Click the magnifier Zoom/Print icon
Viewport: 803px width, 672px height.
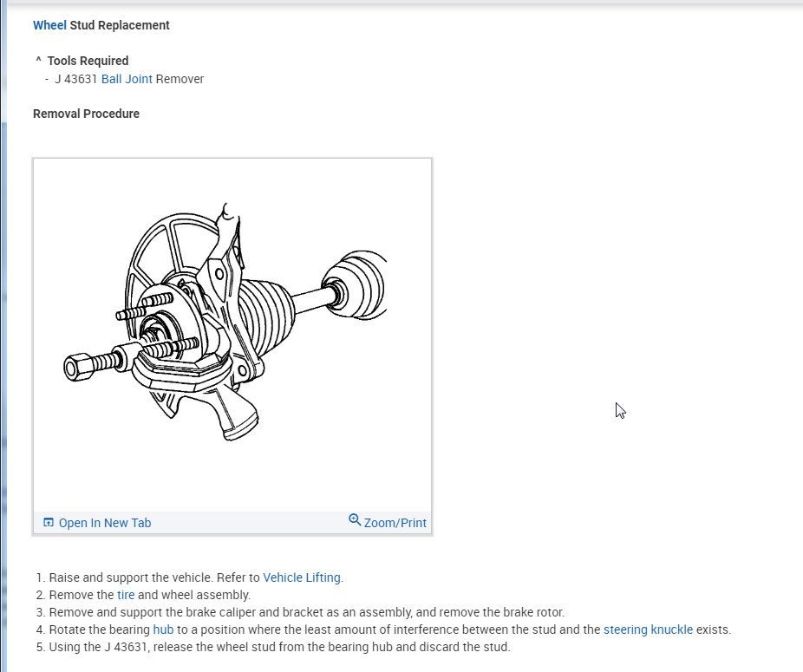(x=355, y=520)
